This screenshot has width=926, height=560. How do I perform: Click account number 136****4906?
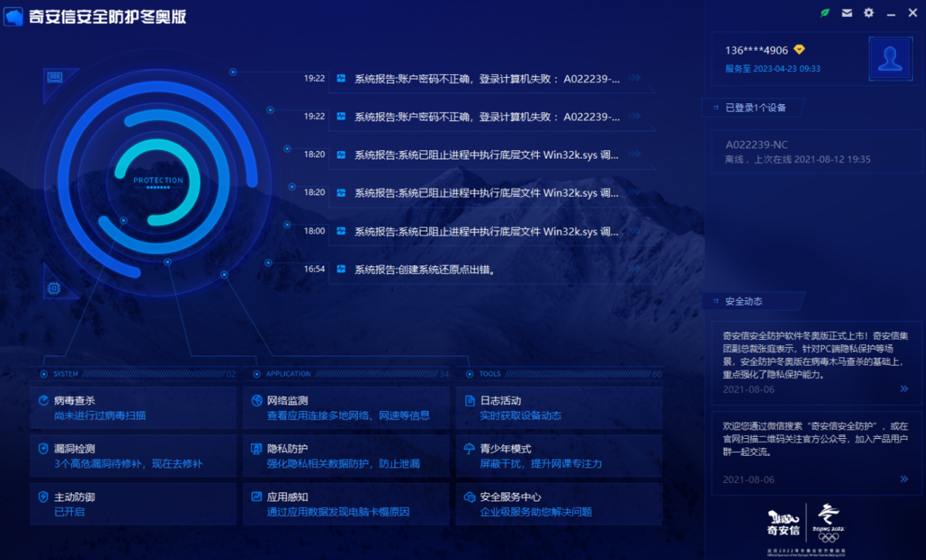[x=756, y=50]
